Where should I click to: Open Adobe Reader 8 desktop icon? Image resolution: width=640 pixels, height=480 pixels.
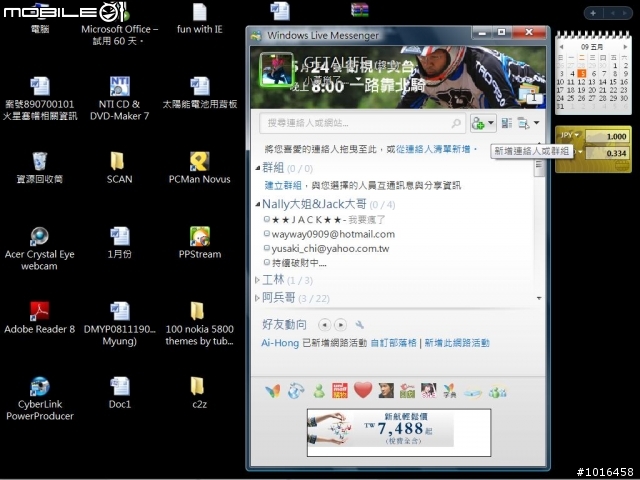[40, 318]
